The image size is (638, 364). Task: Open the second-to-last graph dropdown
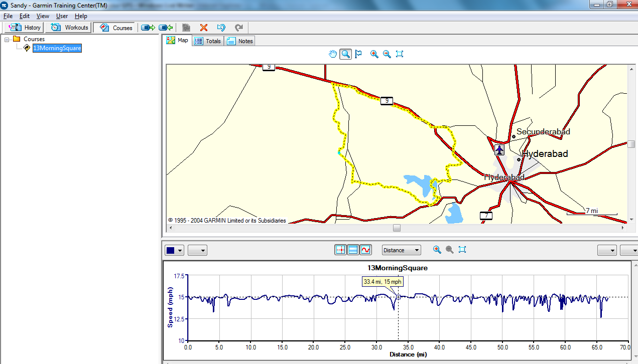click(x=607, y=250)
